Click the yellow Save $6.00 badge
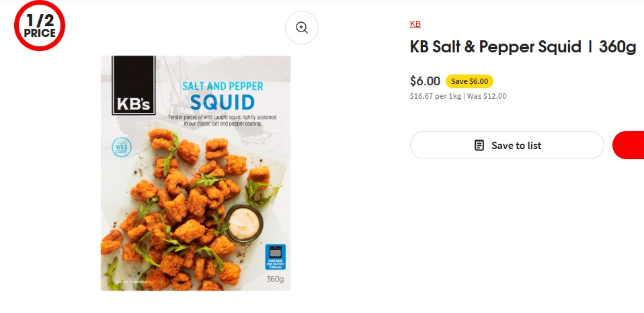 469,81
